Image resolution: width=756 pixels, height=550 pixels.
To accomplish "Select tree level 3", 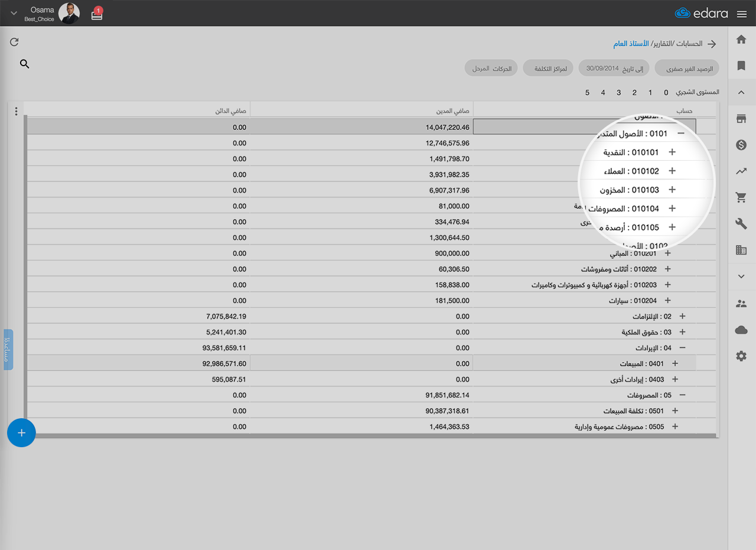I will [x=619, y=93].
